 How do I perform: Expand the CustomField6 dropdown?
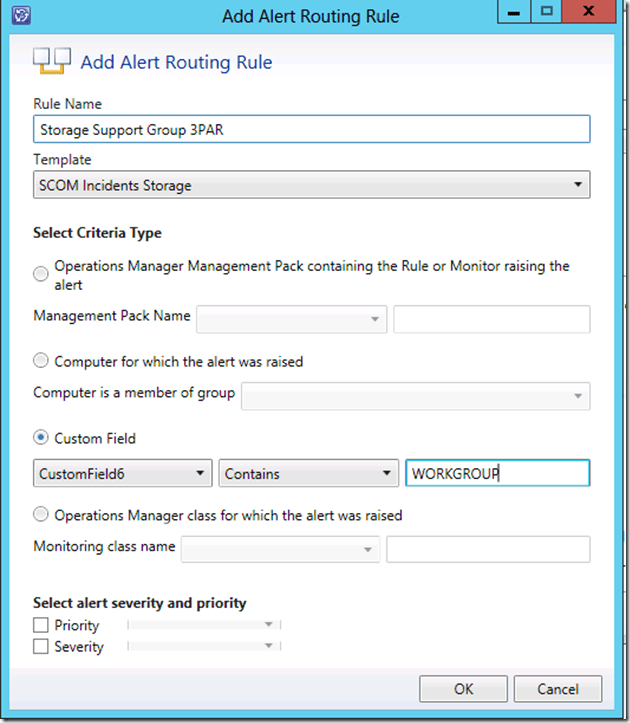[123, 473]
